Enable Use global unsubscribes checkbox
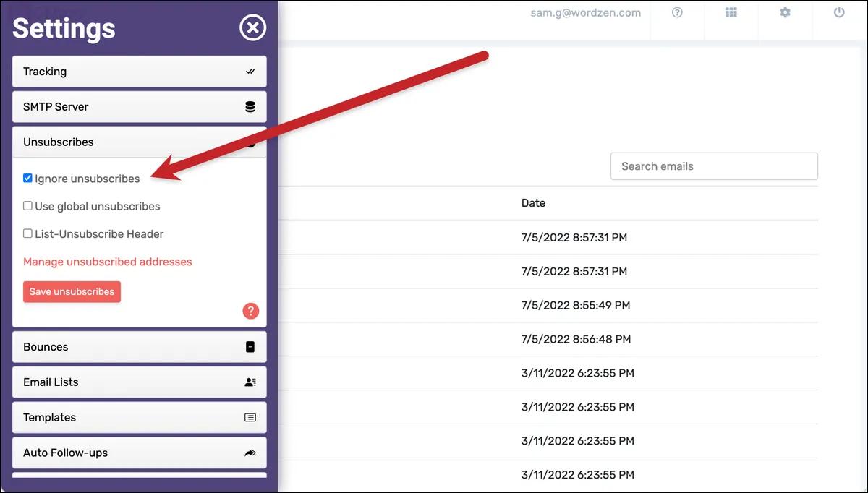This screenshot has height=493, width=868. 27,205
